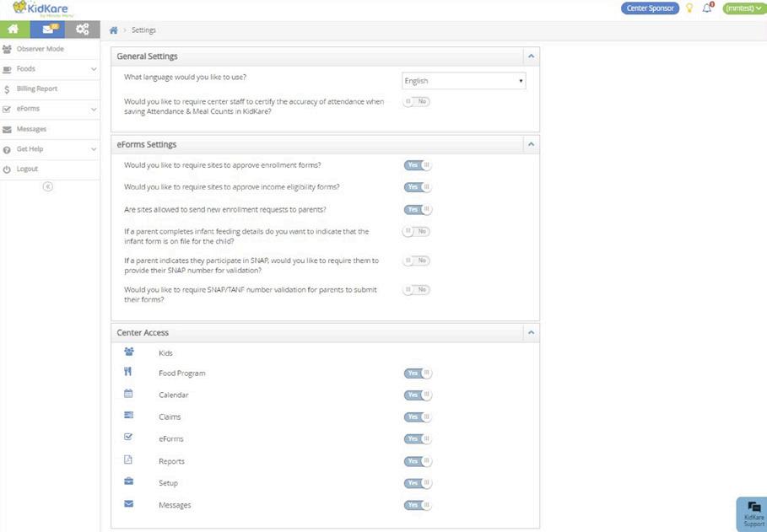This screenshot has height=532, width=767.
Task: Click the Center Sponsor button
Action: (x=650, y=8)
